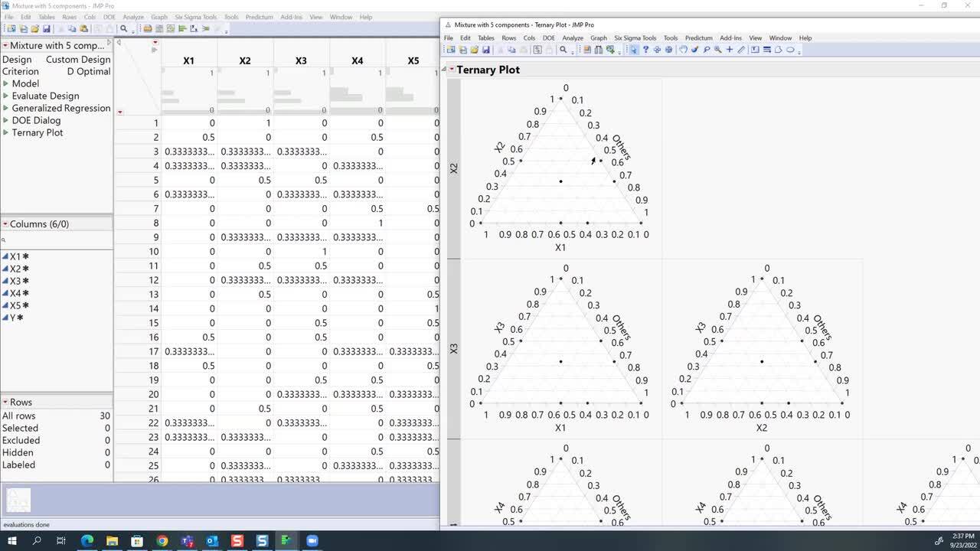Image resolution: width=980 pixels, height=551 pixels.
Task: Open the Rows panel red triangle menu
Action: click(x=5, y=402)
